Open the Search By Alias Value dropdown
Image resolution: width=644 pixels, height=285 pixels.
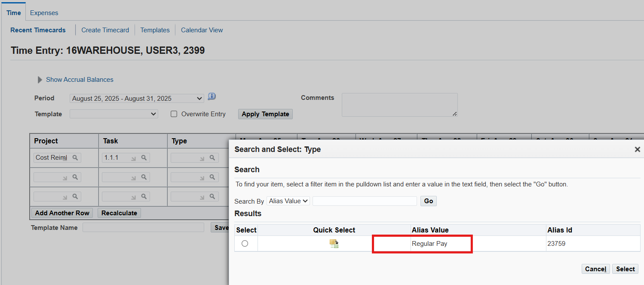tap(288, 201)
